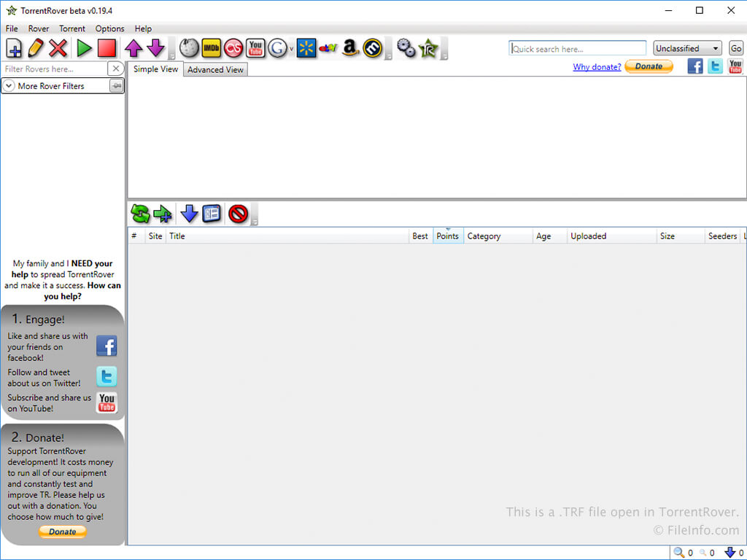Viewport: 747px width, 560px height.
Task: Sort results by Age column header
Action: (x=550, y=236)
